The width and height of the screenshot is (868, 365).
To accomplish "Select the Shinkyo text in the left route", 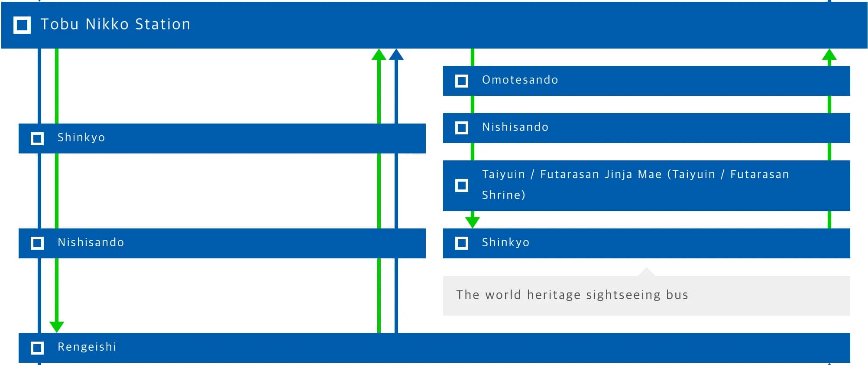I will point(81,138).
